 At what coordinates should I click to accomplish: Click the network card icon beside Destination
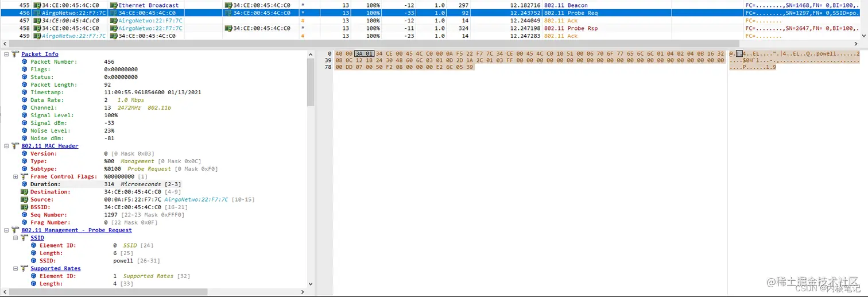[x=25, y=192]
